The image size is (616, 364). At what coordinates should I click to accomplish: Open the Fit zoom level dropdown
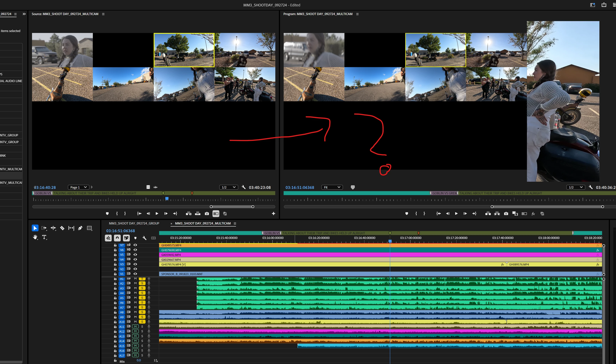tap(332, 187)
